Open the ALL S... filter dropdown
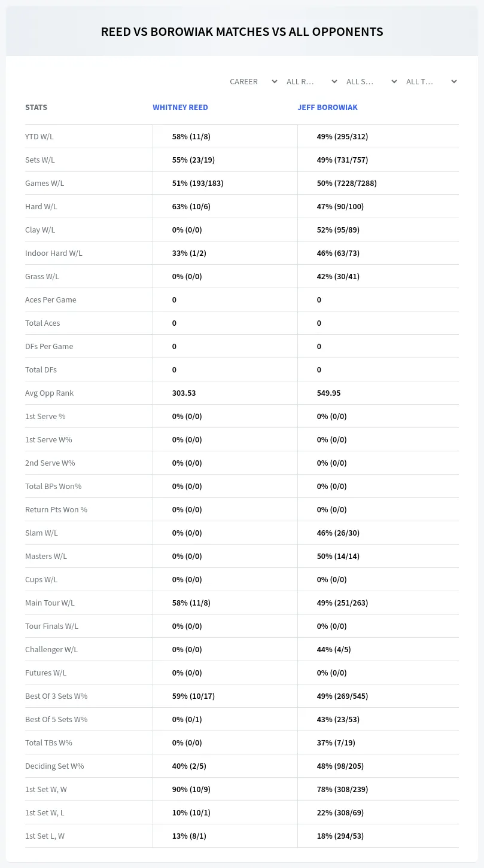The height and width of the screenshot is (868, 484). pos(372,81)
